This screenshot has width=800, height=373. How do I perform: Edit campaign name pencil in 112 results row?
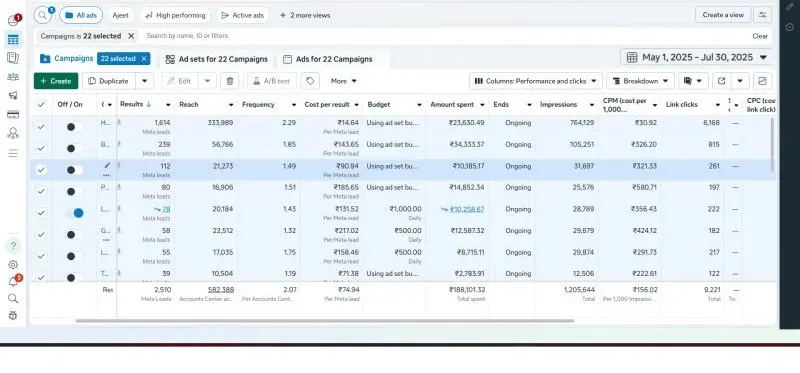coord(107,165)
